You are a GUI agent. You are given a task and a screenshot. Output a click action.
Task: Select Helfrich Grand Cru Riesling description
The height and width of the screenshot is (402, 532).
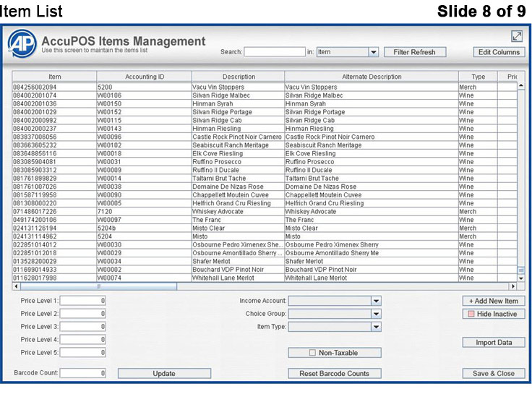pos(239,203)
